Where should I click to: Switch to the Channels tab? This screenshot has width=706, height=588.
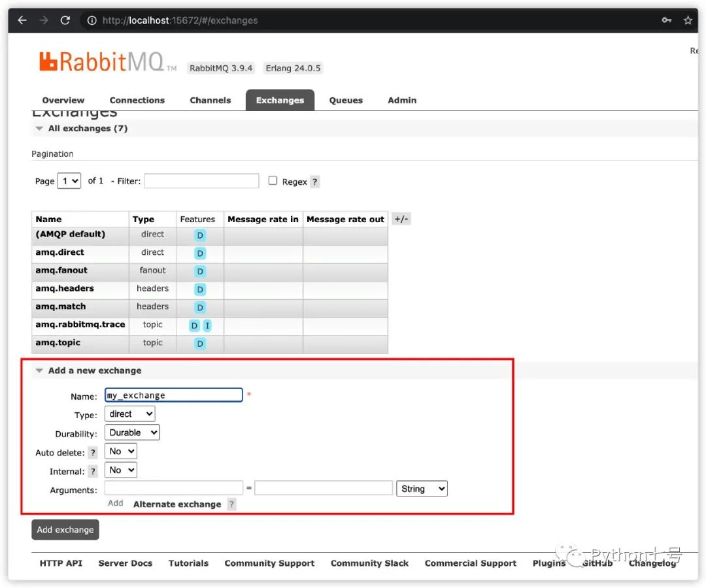[x=210, y=101]
